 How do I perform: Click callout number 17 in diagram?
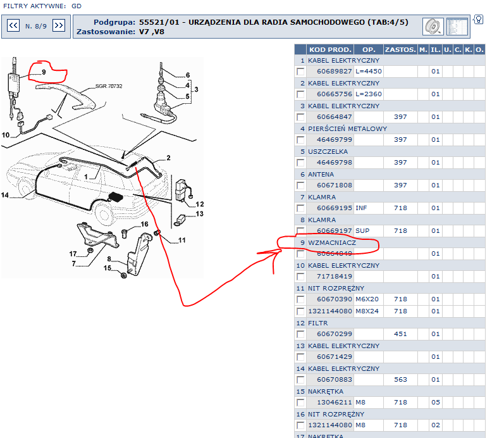click(73, 254)
